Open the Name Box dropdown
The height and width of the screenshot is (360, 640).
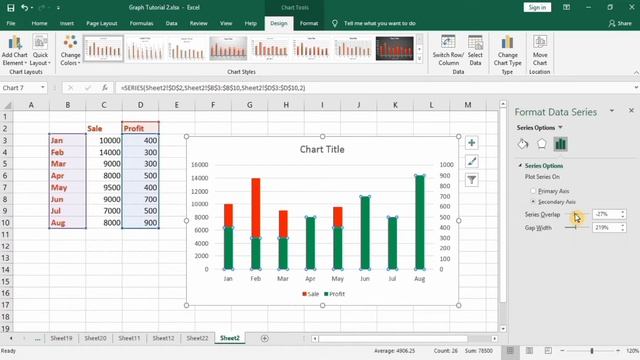(42, 88)
